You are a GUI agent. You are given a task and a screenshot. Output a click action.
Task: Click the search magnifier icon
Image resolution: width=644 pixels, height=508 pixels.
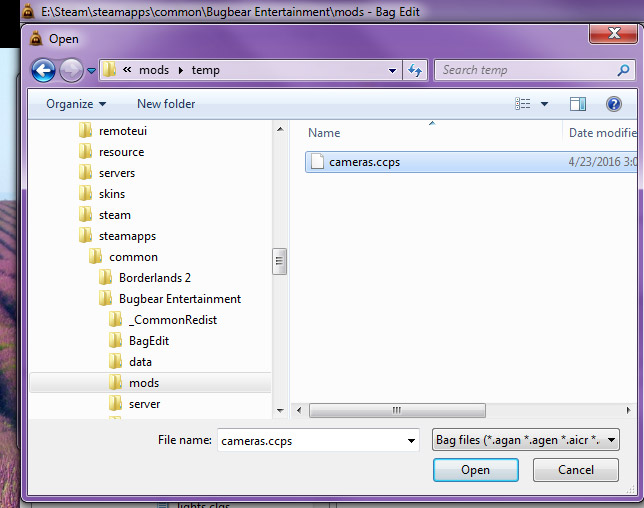point(623,70)
